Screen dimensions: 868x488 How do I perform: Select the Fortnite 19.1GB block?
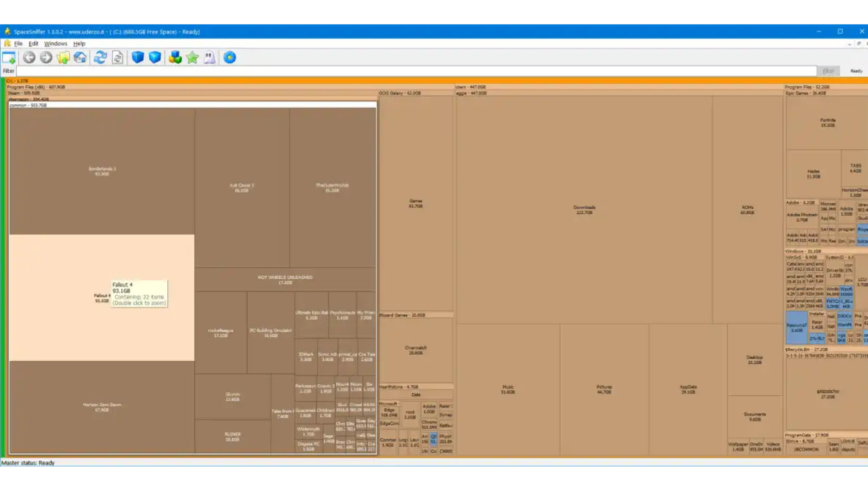(828, 122)
